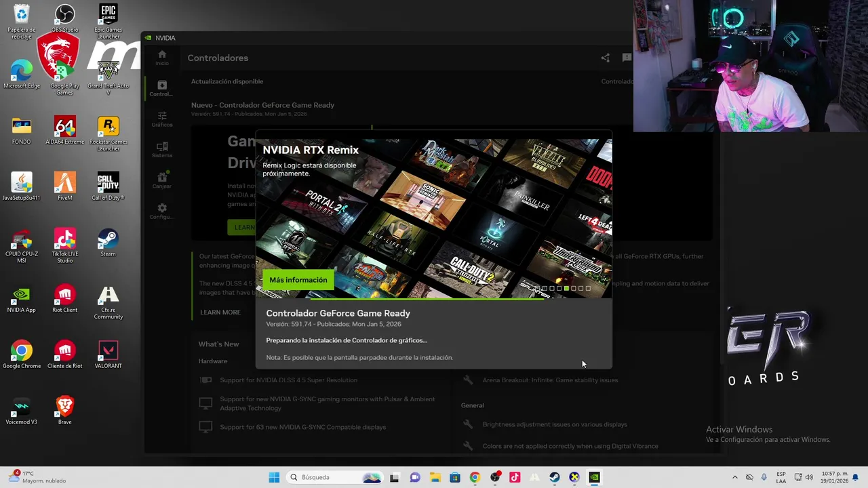Switch to the Actualización disponible tab

pyautogui.click(x=227, y=81)
